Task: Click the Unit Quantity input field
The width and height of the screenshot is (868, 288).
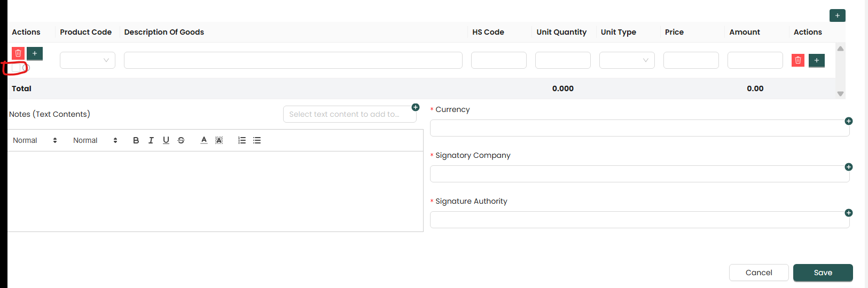Action: click(563, 60)
